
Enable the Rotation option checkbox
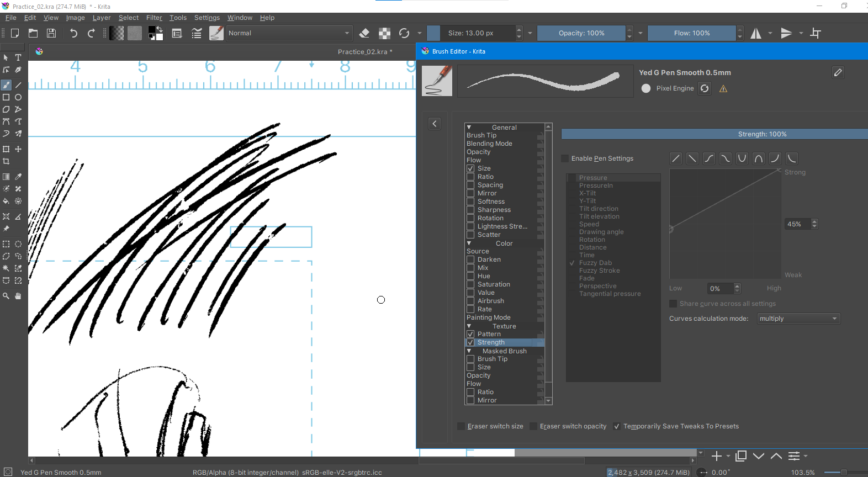tap(470, 218)
